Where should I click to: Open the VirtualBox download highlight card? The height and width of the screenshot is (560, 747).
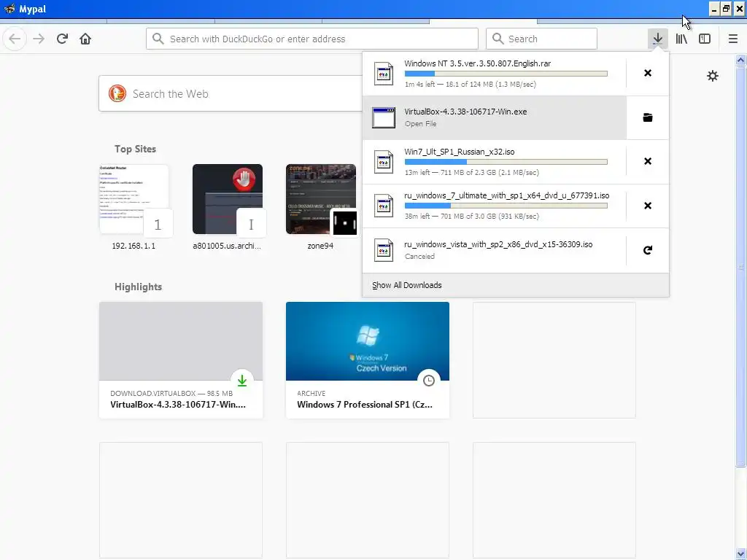tap(181, 360)
